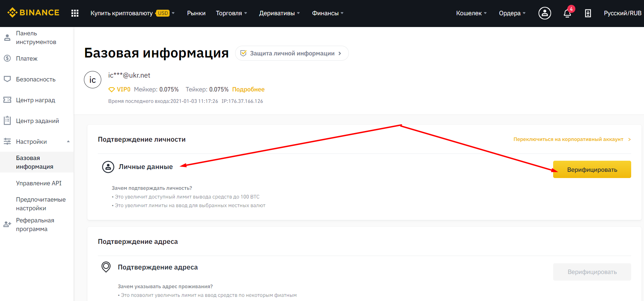Click the address location pin icon
644x301 pixels.
click(x=106, y=267)
